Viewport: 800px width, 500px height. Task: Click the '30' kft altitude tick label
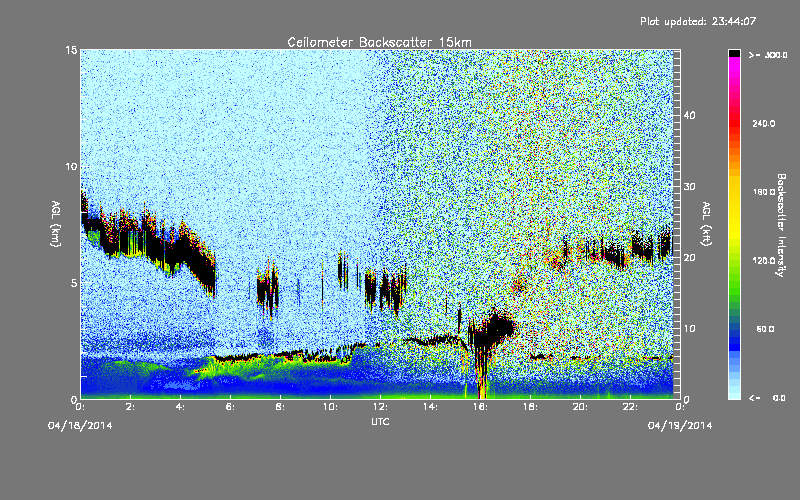689,186
